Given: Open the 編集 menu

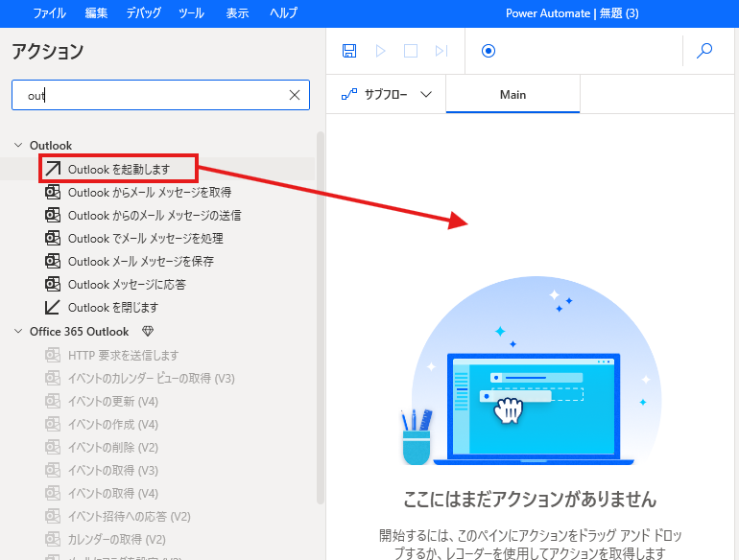Looking at the screenshot, I should click(x=96, y=13).
